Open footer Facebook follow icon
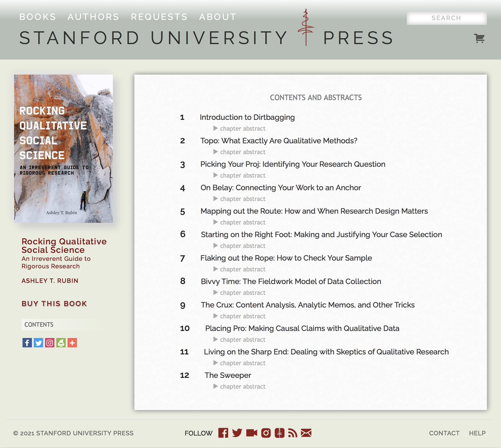Image resolution: width=501 pixels, height=448 pixels. coord(223,433)
